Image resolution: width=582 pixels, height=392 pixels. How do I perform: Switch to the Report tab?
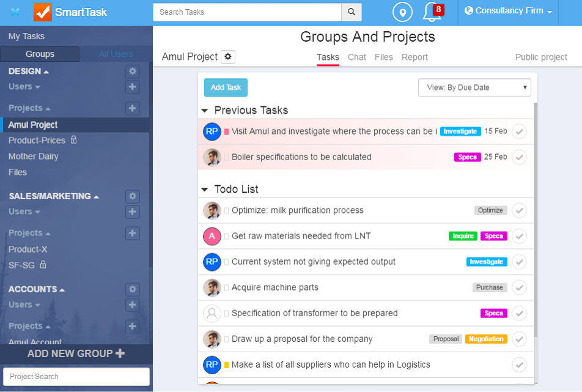(x=414, y=57)
